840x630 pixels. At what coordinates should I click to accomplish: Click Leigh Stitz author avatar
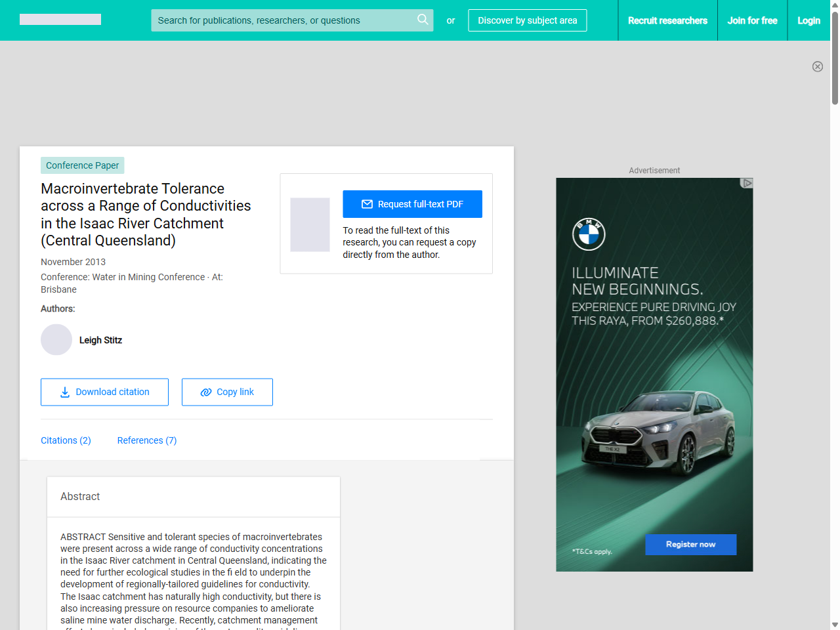click(x=56, y=340)
